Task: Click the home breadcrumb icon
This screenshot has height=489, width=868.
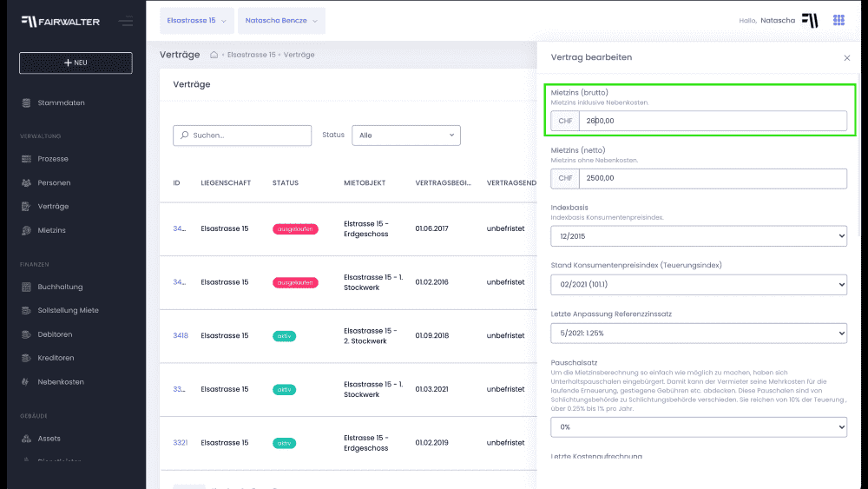Action: click(214, 55)
